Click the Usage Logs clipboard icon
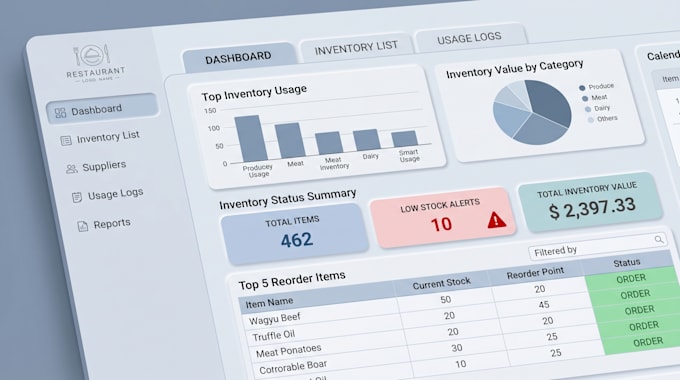This screenshot has width=680, height=380. [77, 197]
